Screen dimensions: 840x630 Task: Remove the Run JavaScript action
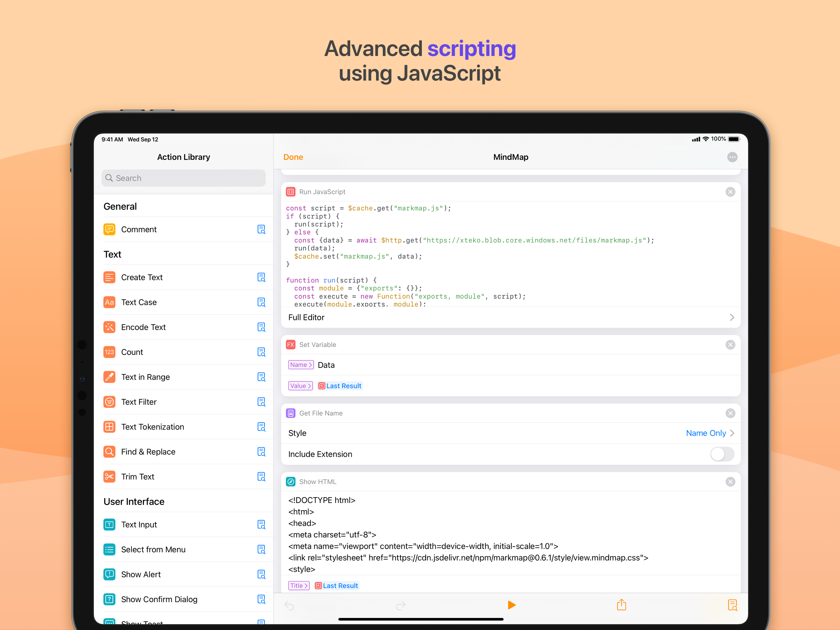(x=730, y=192)
